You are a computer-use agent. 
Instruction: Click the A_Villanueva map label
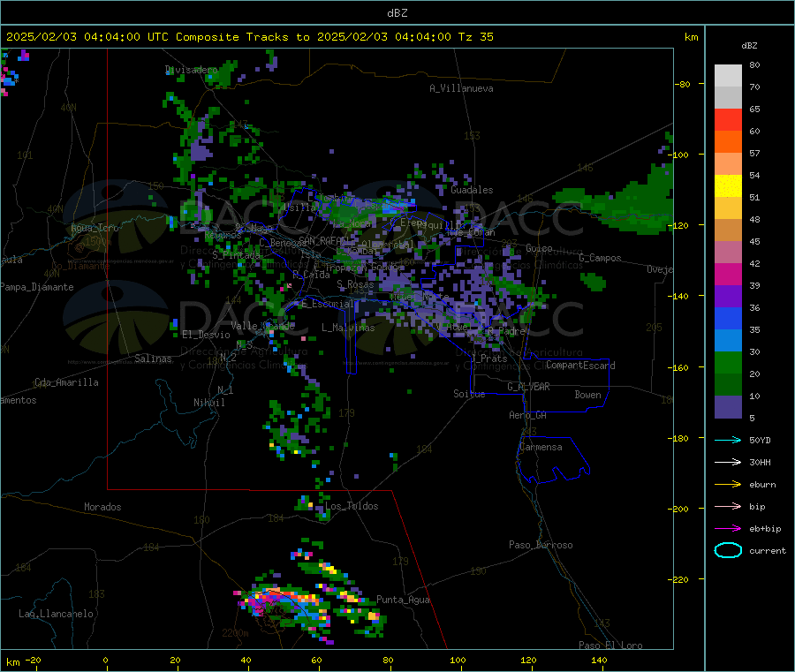click(461, 88)
